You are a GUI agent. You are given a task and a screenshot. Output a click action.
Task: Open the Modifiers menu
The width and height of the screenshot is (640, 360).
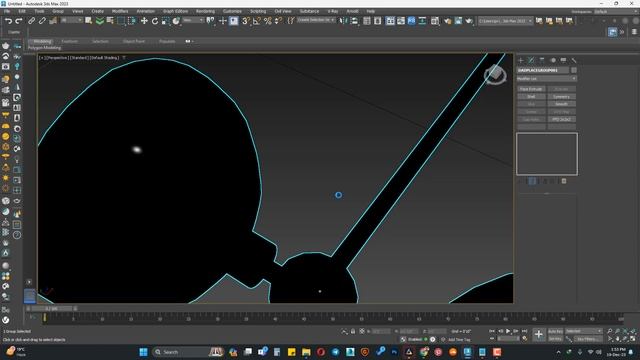click(120, 11)
